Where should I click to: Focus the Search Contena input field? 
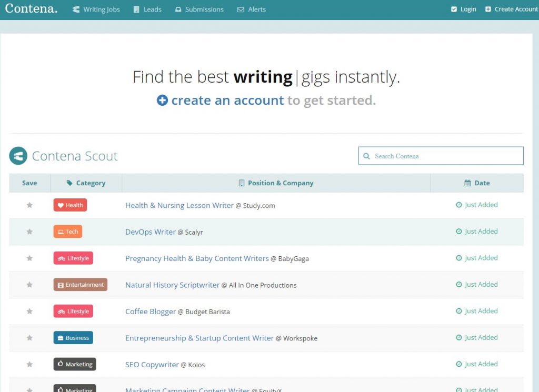coord(441,156)
